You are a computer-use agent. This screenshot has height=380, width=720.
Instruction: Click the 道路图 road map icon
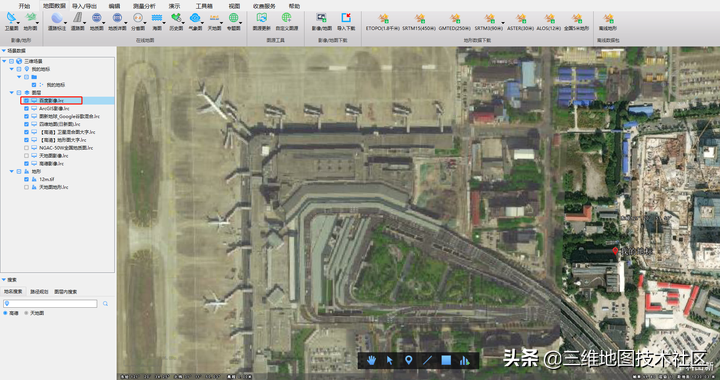[78, 18]
